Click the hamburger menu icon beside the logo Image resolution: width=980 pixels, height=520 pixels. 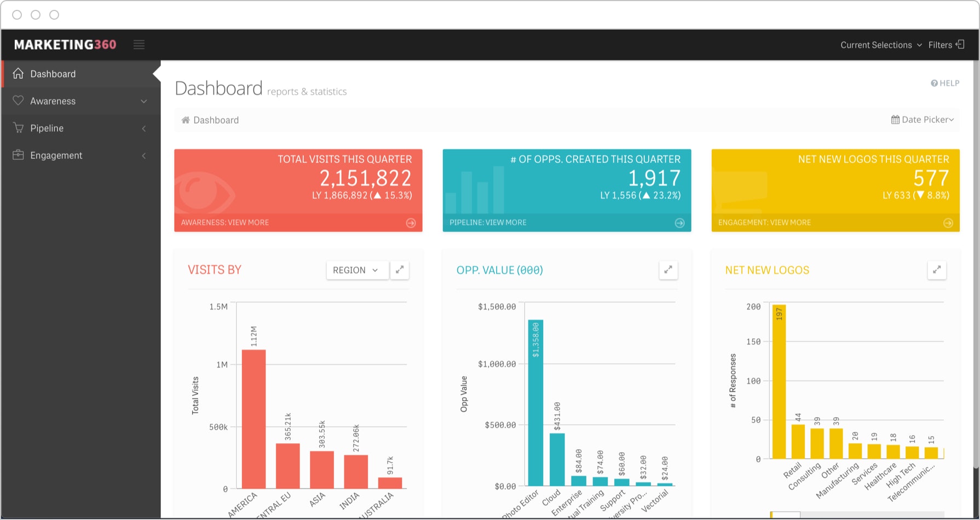point(139,45)
